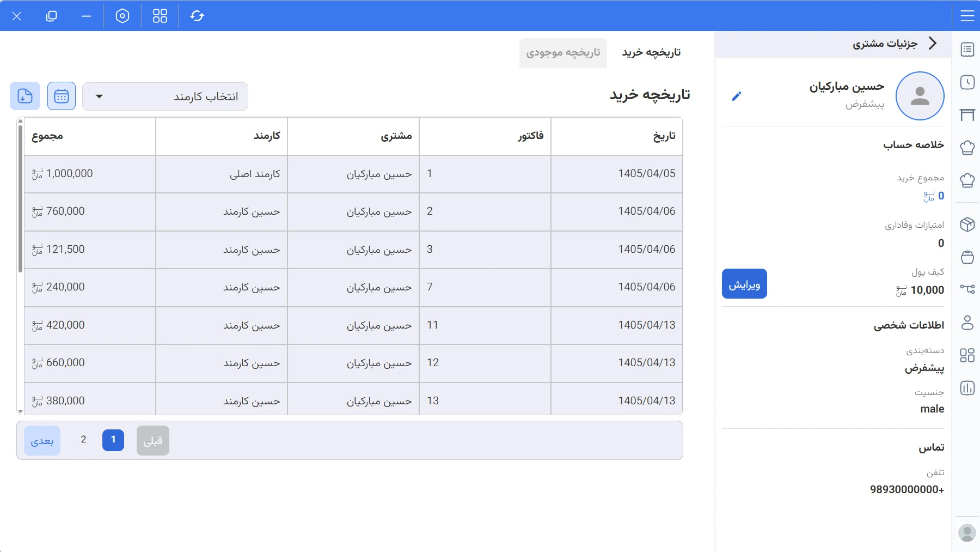980x552 pixels.
Task: Switch to the تاریخچه موجودی tab
Action: 563,53
